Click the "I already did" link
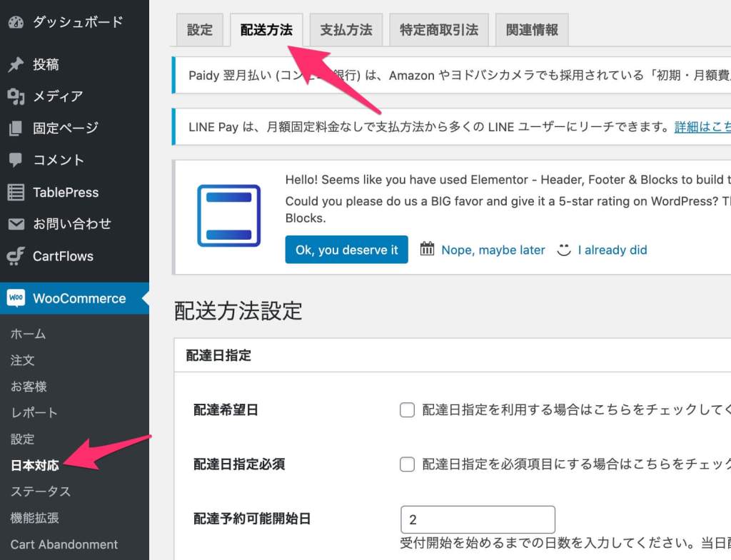 click(x=612, y=250)
